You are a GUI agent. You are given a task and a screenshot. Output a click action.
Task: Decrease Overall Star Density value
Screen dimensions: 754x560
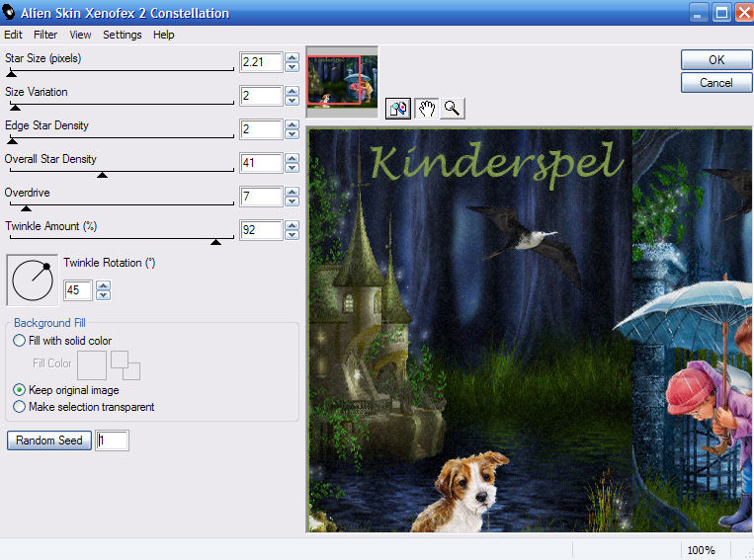pos(292,168)
